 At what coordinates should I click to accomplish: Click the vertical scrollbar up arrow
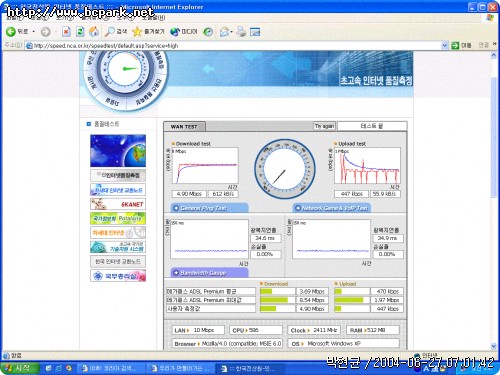[x=494, y=55]
